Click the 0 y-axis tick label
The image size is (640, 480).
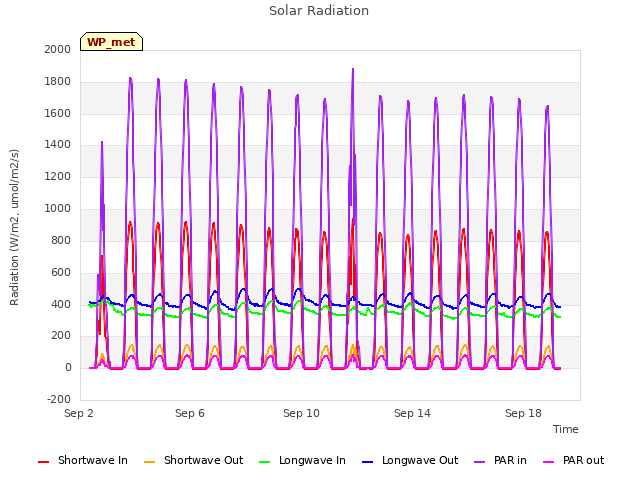68,368
